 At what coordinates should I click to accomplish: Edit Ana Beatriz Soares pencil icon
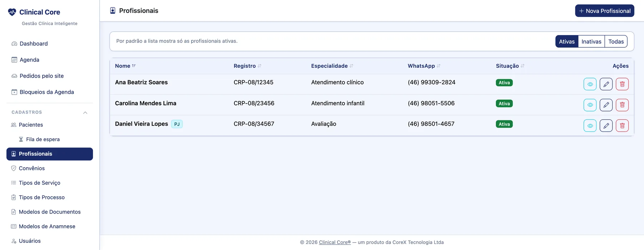[606, 84]
